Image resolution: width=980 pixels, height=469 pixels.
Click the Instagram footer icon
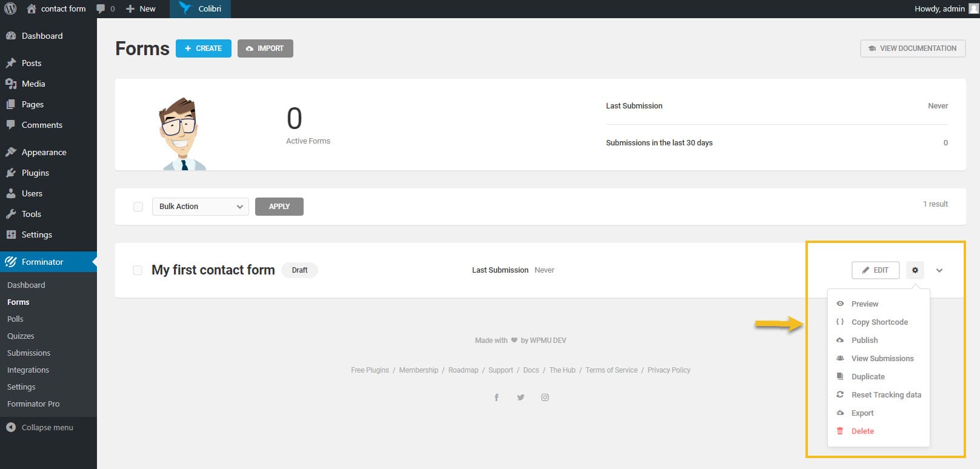point(545,397)
